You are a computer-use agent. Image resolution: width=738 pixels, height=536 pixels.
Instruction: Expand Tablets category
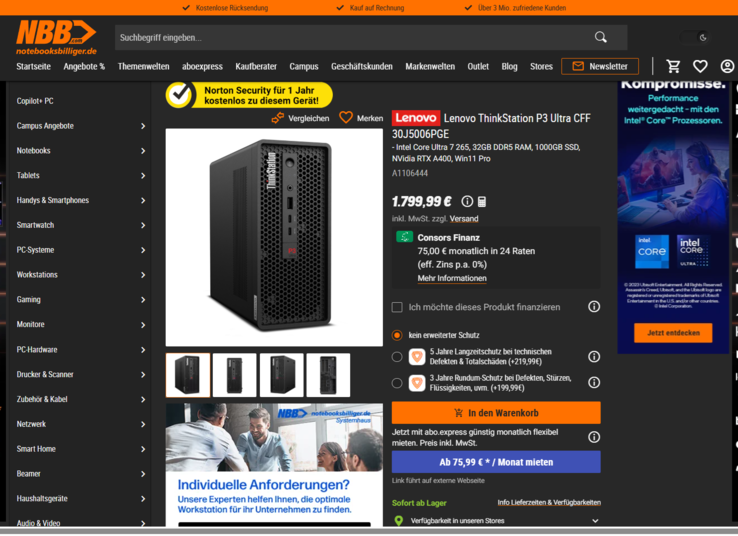[143, 176]
